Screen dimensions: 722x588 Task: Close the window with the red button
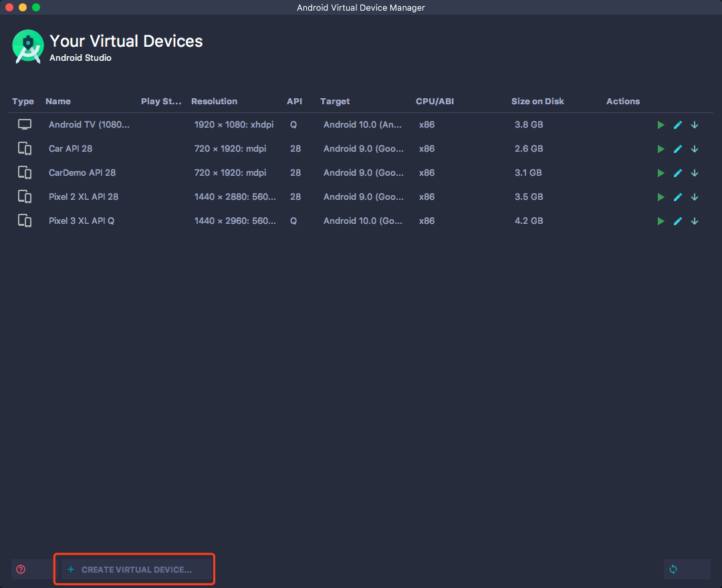tap(9, 7)
